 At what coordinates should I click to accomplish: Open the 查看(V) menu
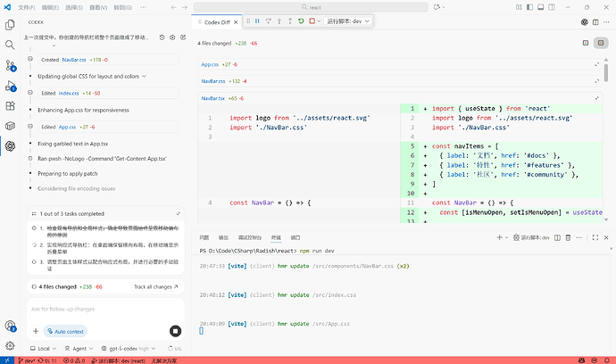click(x=97, y=6)
